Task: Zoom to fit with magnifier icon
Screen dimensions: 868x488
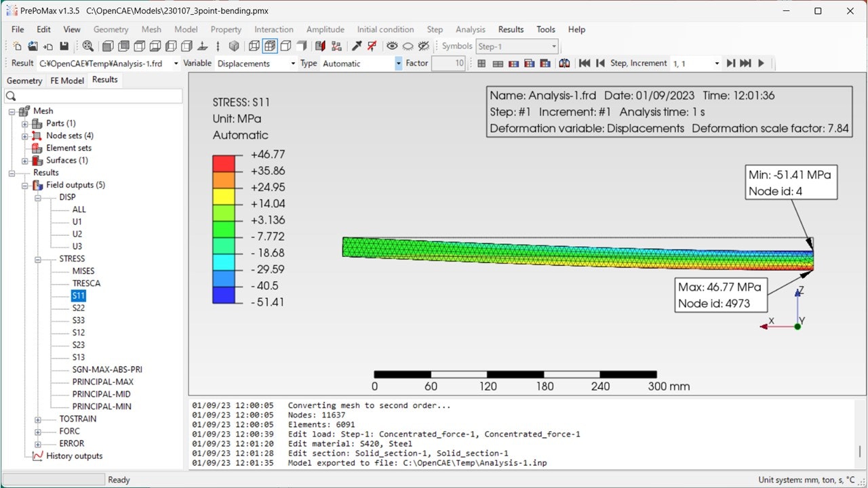Action: 87,46
